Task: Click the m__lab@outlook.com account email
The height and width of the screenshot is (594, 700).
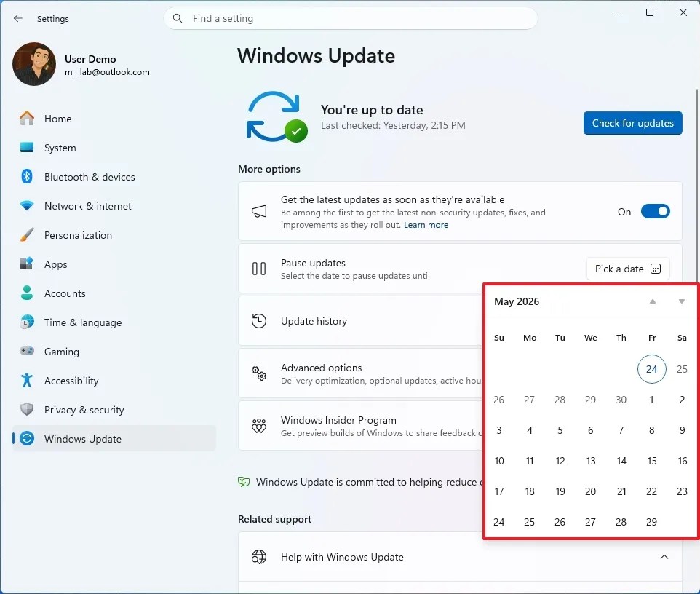Action: point(107,72)
